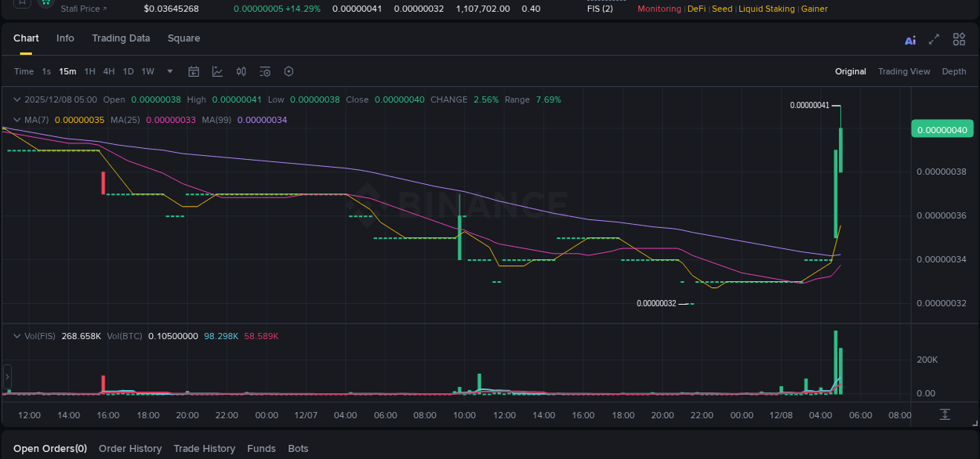The height and width of the screenshot is (459, 980).
Task: Switch chart to Trading View mode
Action: pos(904,71)
